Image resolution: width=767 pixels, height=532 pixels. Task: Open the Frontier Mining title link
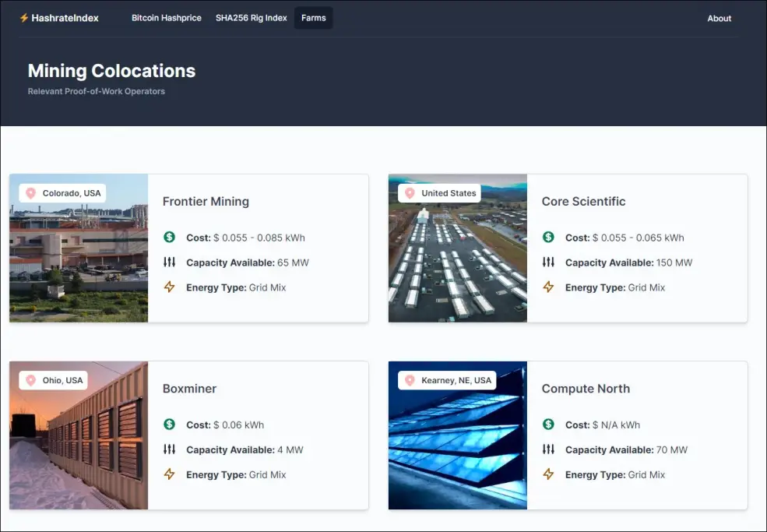pyautogui.click(x=206, y=202)
